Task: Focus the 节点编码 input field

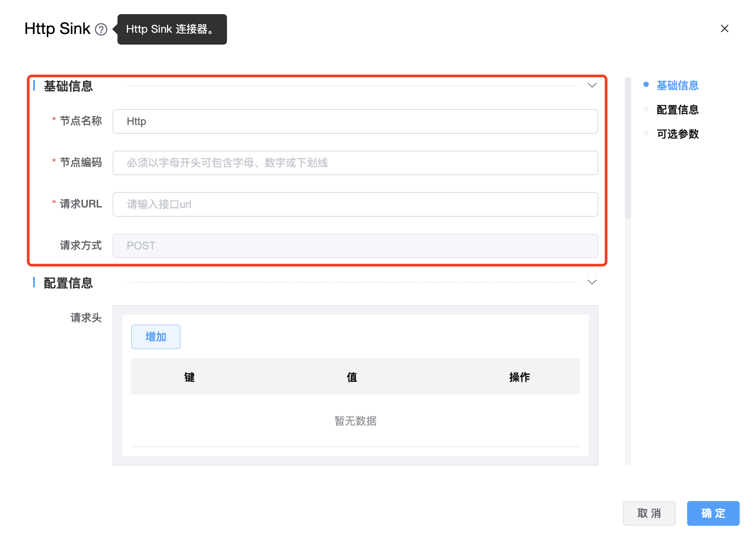Action: pyautogui.click(x=355, y=163)
